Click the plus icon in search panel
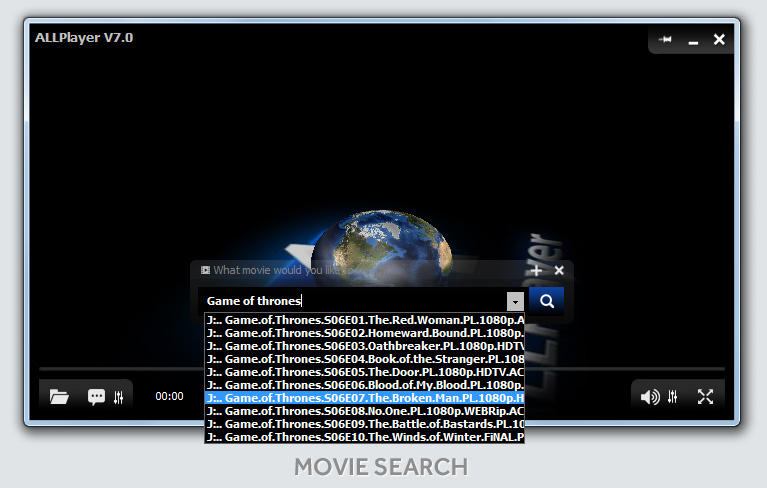This screenshot has width=767, height=488. point(536,270)
